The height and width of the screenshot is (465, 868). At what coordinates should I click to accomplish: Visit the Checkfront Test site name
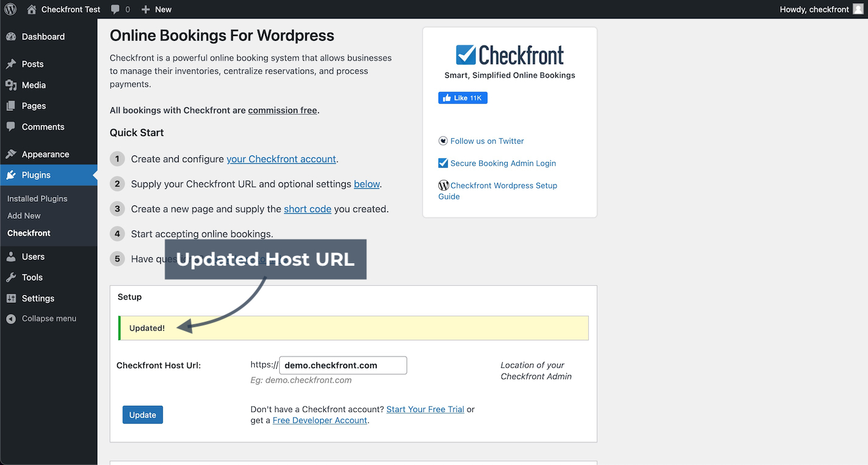71,9
